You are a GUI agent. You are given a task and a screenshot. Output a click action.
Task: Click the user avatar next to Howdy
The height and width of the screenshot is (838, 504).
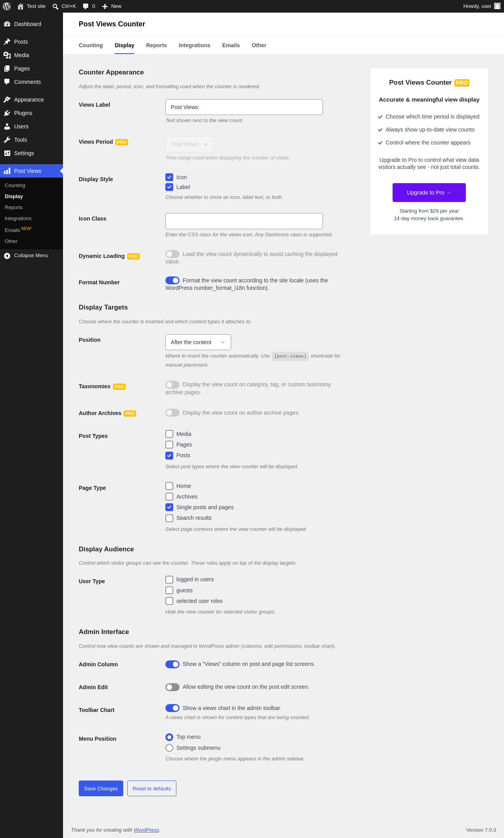497,6
